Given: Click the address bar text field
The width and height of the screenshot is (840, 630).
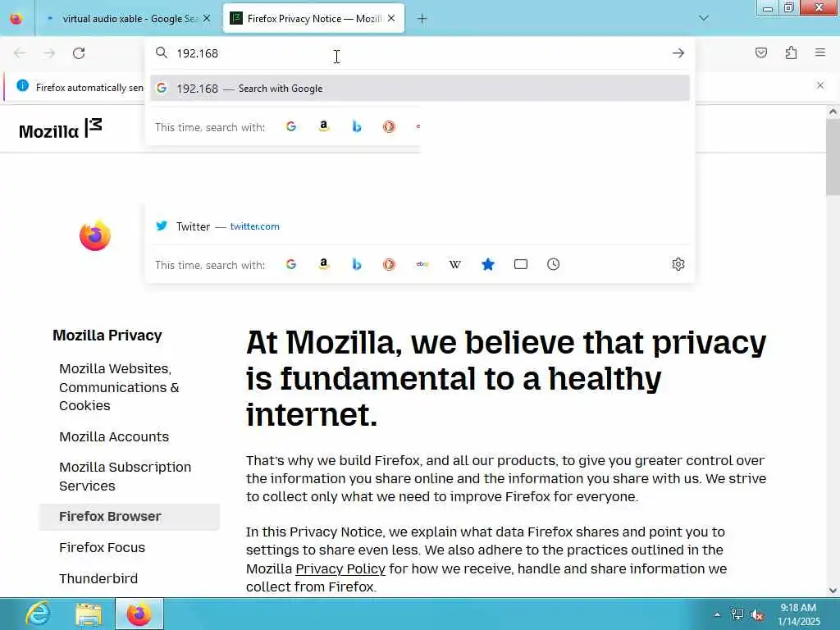Looking at the screenshot, I should click(420, 53).
